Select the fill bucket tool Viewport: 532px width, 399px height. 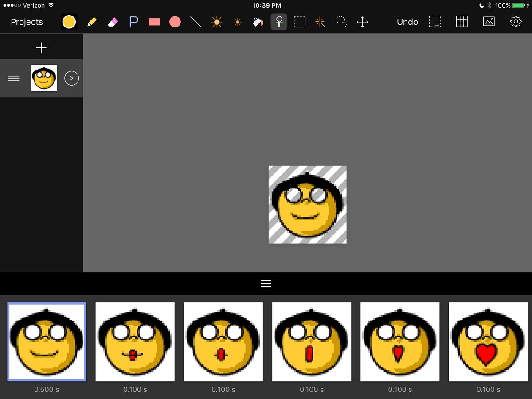pos(258,21)
